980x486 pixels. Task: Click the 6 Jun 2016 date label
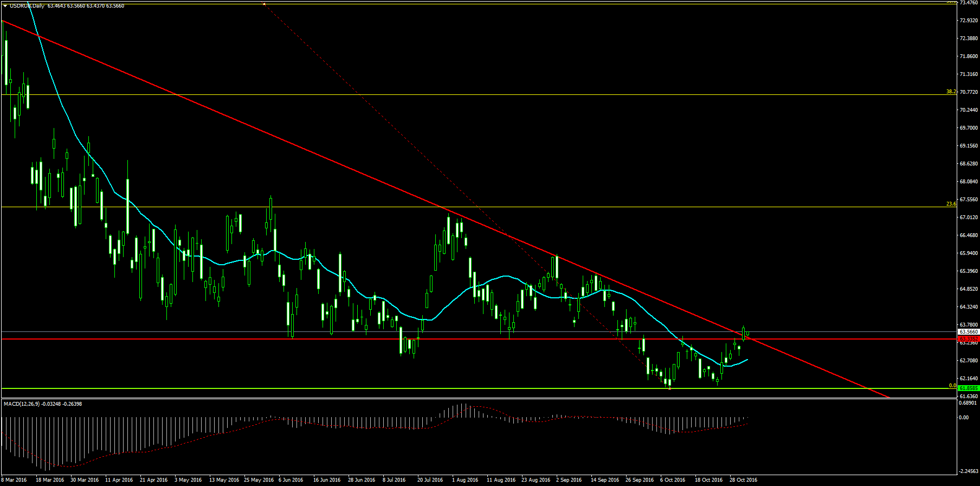(291, 479)
